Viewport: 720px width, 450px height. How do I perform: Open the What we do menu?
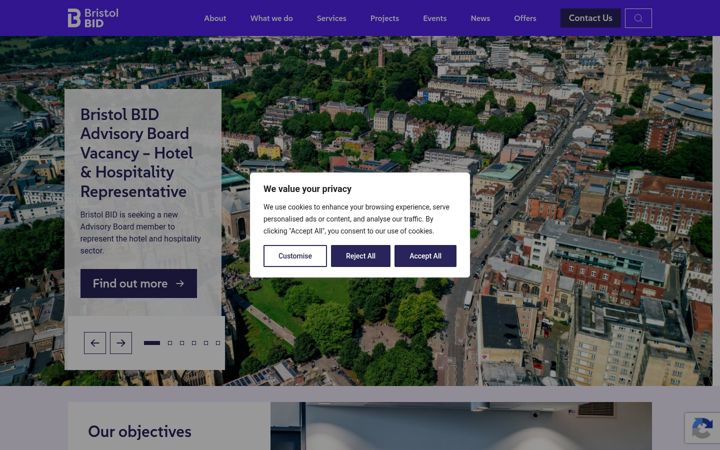(271, 18)
